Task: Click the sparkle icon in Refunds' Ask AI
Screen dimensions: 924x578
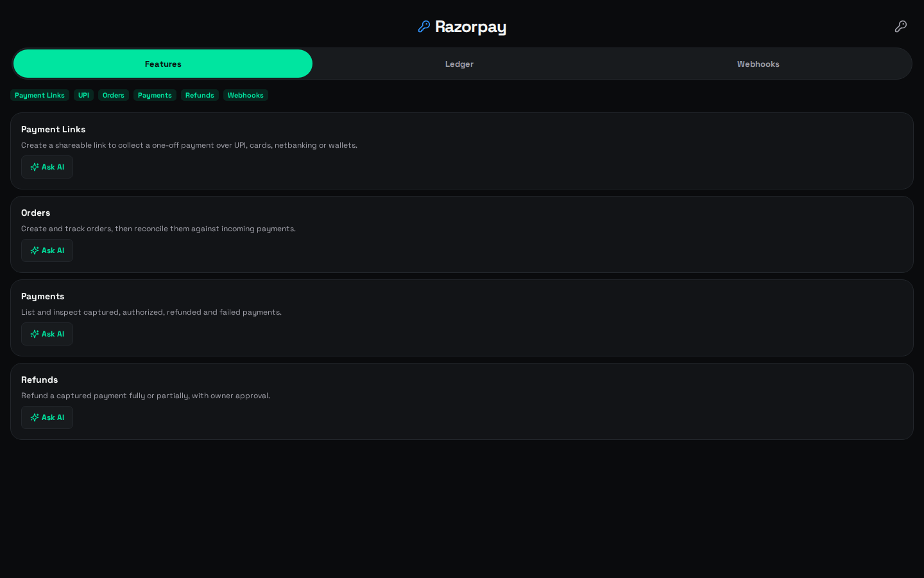Action: pos(35,417)
